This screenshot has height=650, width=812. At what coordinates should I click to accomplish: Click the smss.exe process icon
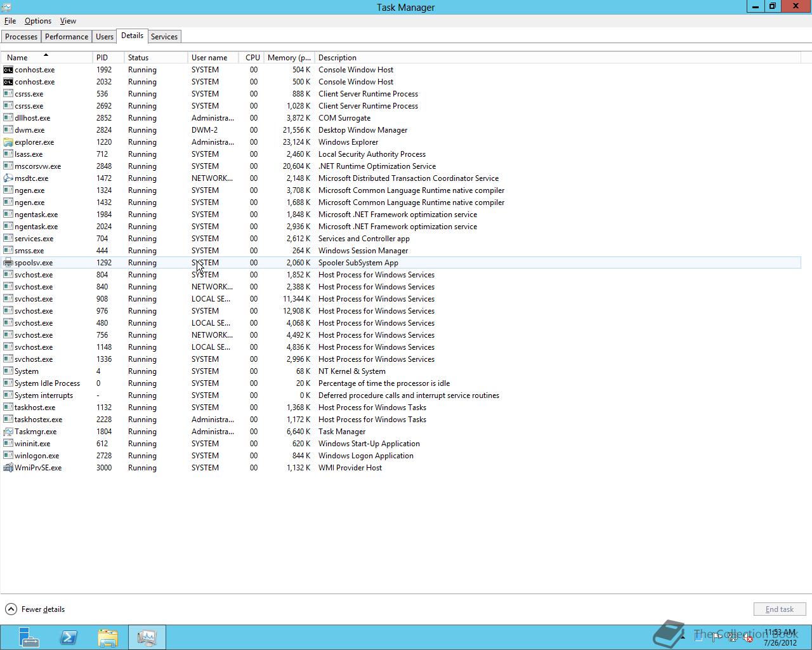coord(8,251)
